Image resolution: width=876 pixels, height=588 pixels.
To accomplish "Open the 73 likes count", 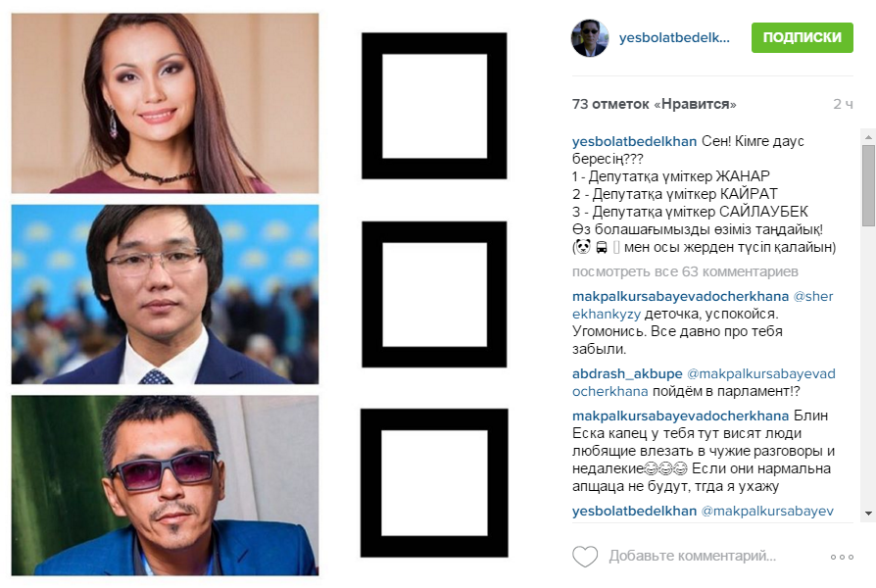I will click(654, 104).
